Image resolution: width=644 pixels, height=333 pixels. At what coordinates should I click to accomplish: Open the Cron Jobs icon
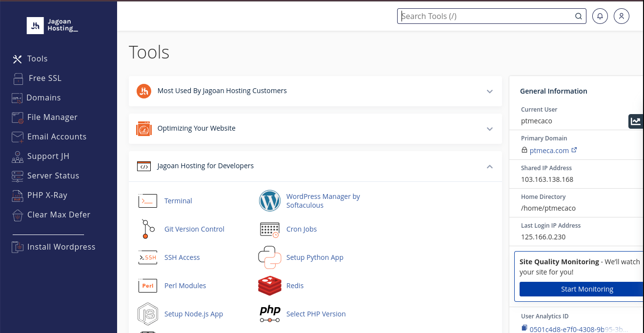click(x=270, y=229)
